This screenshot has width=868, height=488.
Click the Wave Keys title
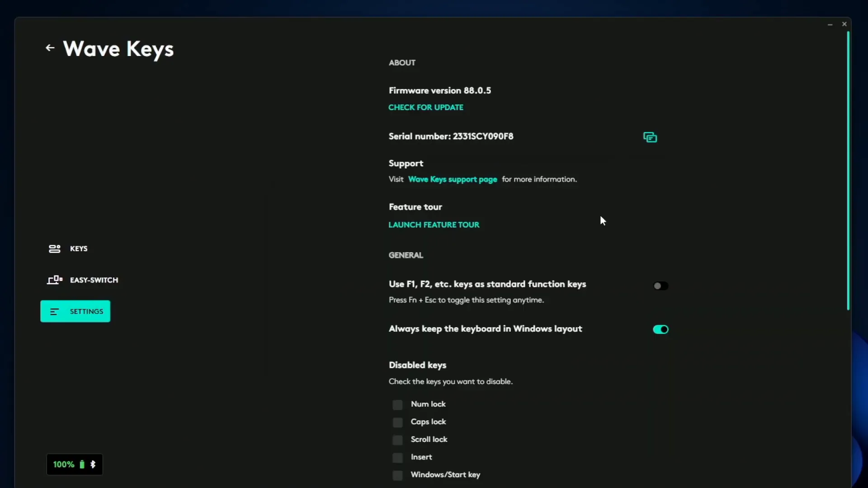click(118, 49)
